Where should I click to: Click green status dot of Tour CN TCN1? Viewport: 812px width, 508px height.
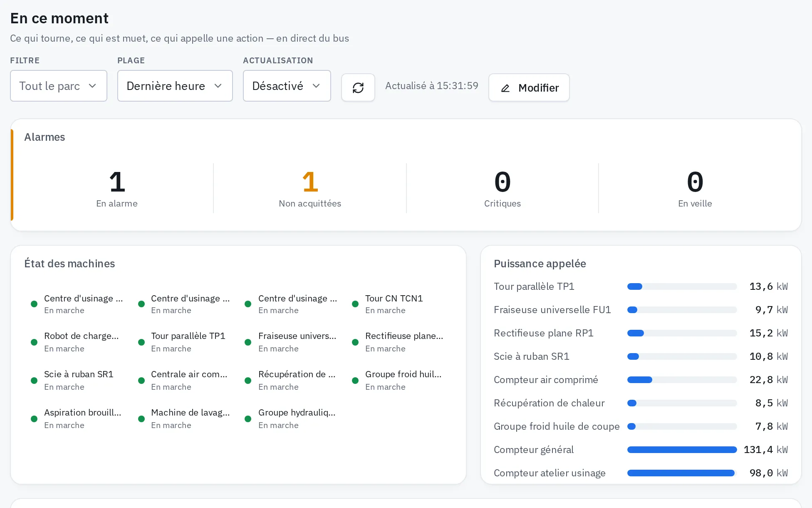[355, 304]
